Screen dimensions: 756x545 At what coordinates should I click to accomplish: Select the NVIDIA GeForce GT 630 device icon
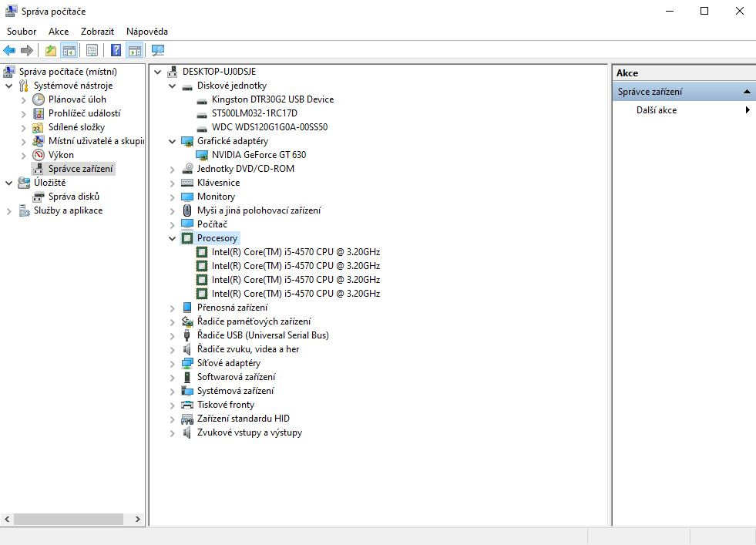[202, 155]
